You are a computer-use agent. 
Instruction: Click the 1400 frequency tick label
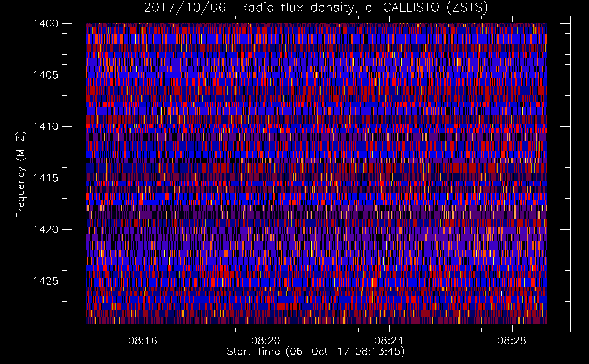[46, 24]
